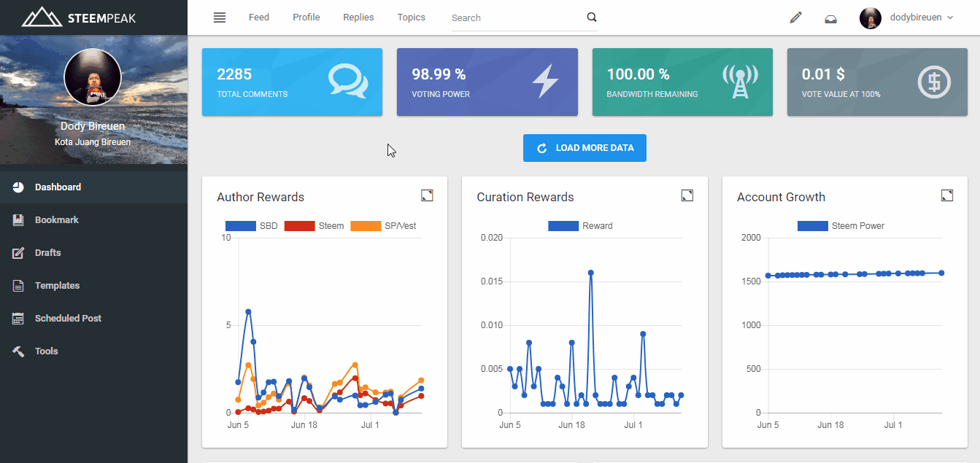The height and width of the screenshot is (463, 980).
Task: Open the dodybireuen account dropdown
Action: tap(907, 17)
